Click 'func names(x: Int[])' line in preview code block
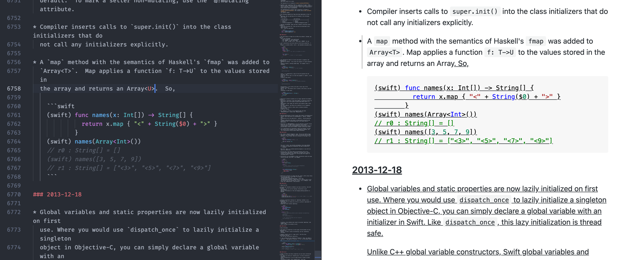Viewport: 644px width, 260px height. coord(454,88)
